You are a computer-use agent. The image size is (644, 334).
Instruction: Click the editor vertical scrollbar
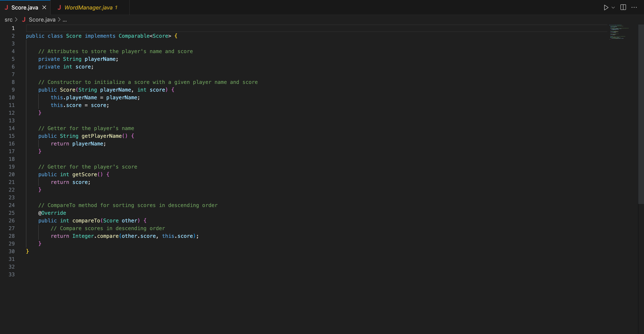click(641, 114)
